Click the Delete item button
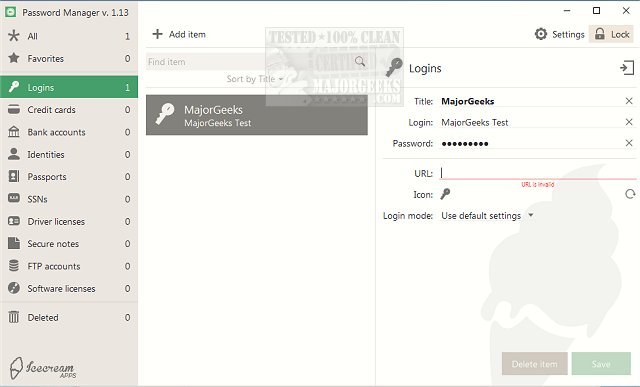The image size is (640, 387). [x=534, y=363]
